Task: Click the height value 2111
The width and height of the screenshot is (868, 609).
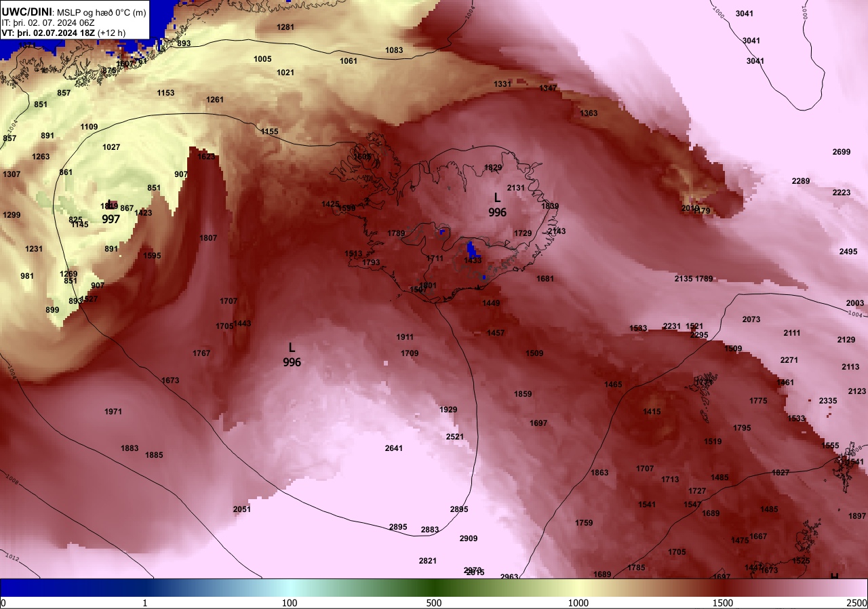Action: coord(792,333)
